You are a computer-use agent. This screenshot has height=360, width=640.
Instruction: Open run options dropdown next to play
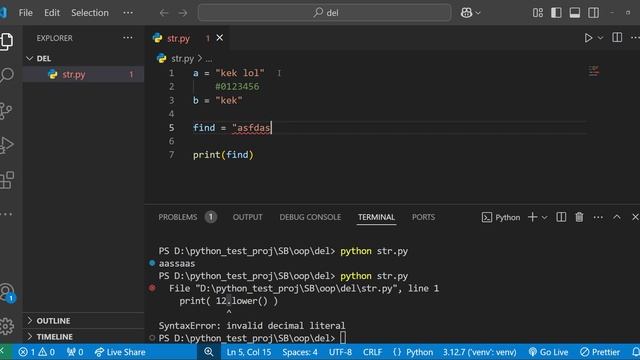pos(600,38)
